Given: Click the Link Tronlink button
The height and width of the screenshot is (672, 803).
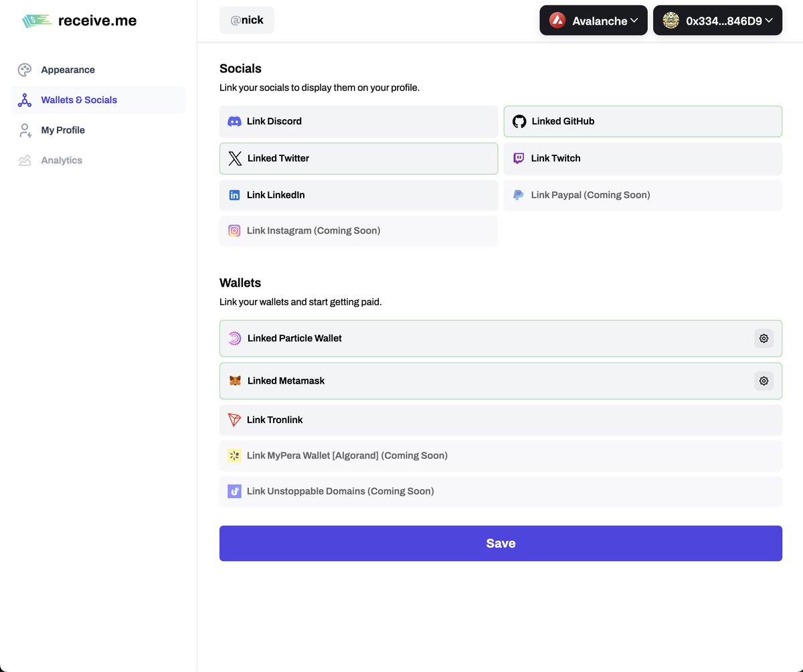Looking at the screenshot, I should [501, 420].
